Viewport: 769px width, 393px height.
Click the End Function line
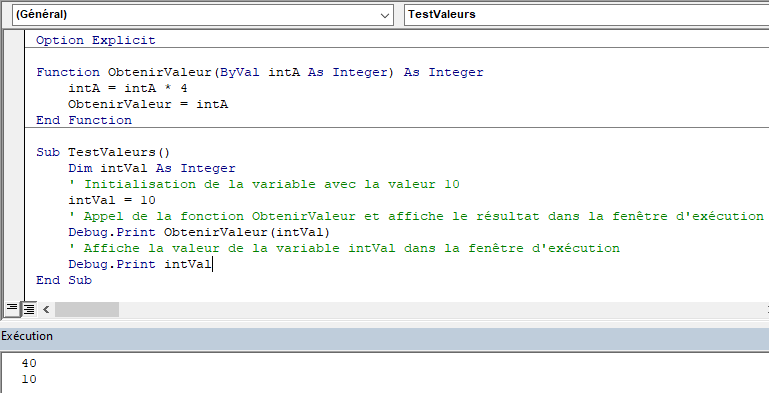tap(84, 120)
